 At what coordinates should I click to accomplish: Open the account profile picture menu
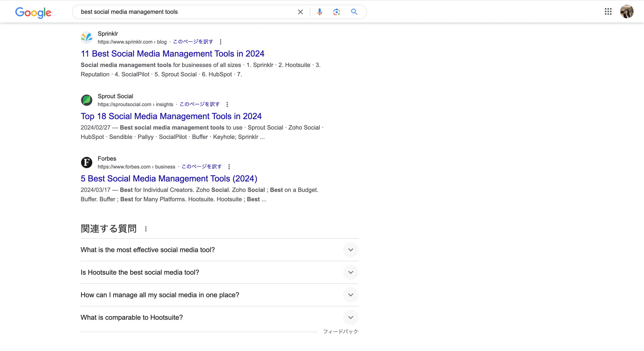(x=627, y=12)
